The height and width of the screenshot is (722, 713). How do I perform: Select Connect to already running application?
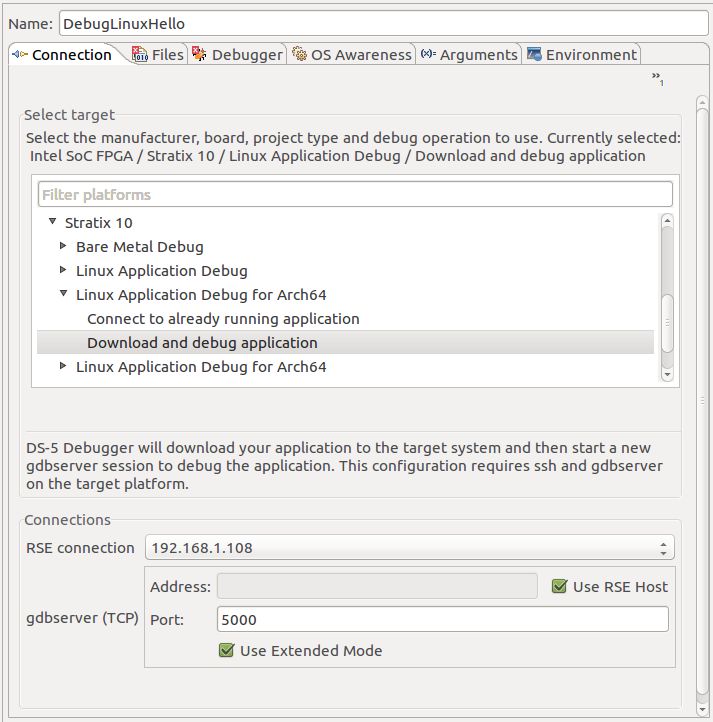pos(223,319)
